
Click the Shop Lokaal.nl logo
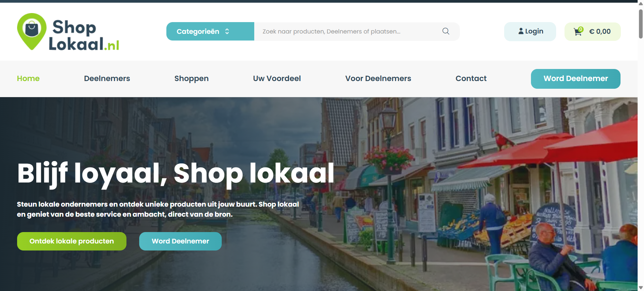coord(68,32)
